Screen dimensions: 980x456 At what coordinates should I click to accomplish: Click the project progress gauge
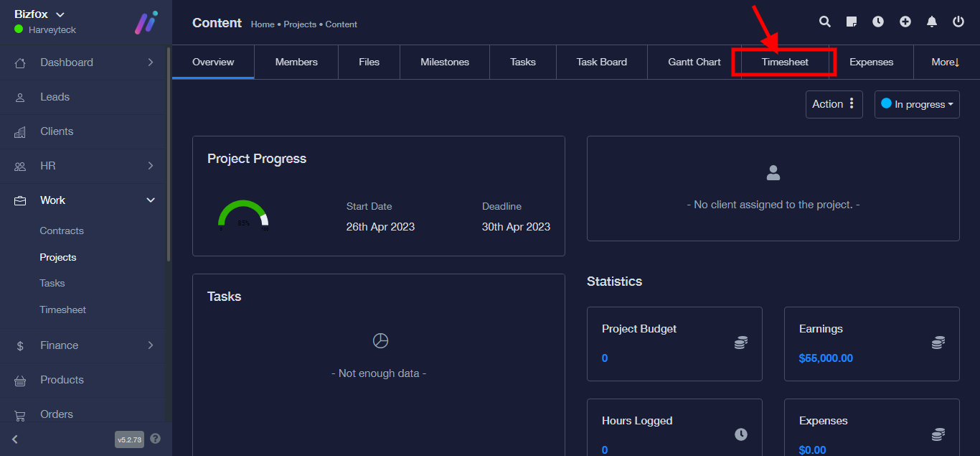pos(243,215)
